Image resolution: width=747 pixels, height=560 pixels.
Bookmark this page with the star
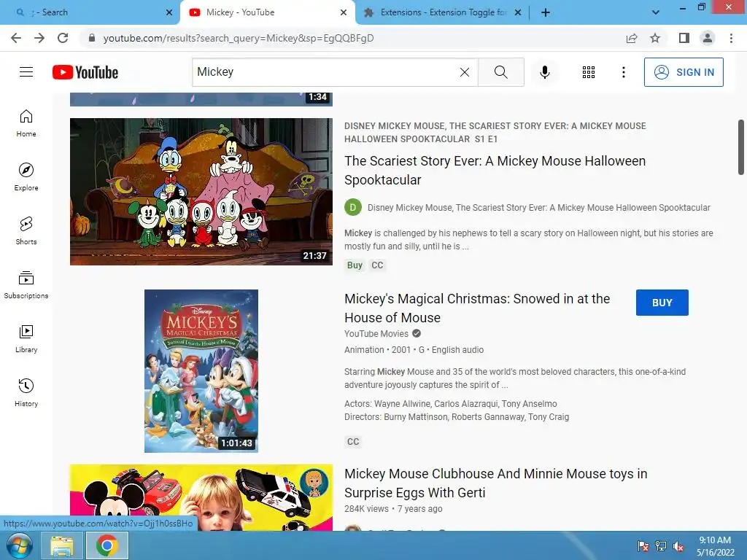[655, 38]
